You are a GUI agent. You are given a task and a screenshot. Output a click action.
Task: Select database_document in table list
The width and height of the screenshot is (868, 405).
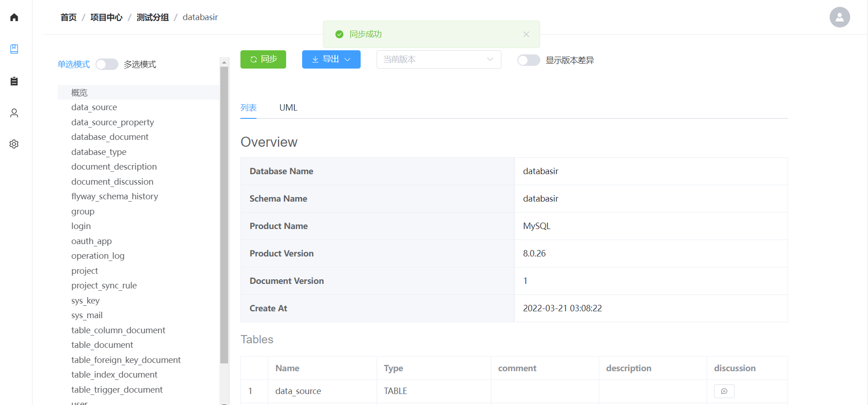click(110, 137)
